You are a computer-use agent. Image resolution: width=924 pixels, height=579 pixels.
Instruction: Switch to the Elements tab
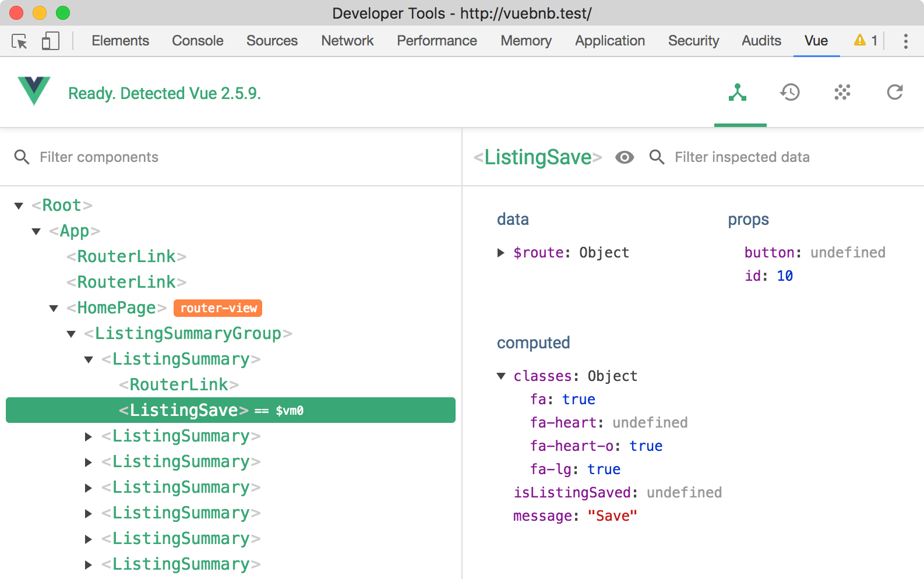pos(121,41)
